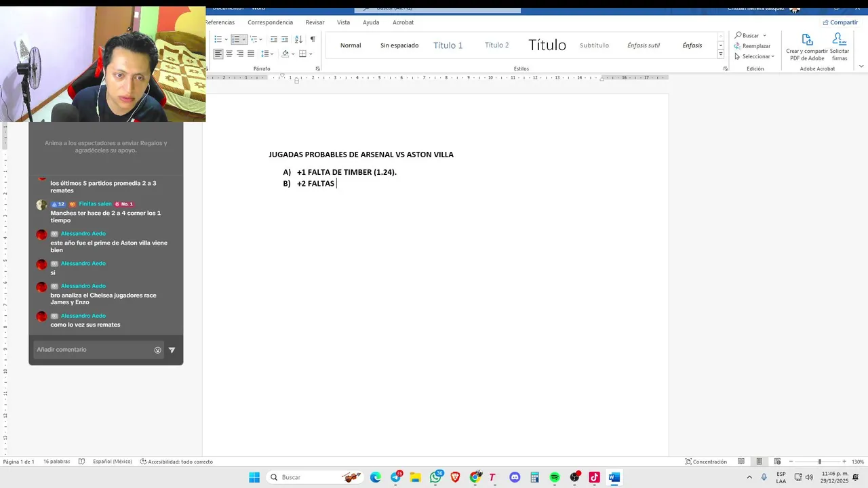Expand the Buscar dropdown arrow
The height and width of the screenshot is (488, 868).
click(x=764, y=35)
